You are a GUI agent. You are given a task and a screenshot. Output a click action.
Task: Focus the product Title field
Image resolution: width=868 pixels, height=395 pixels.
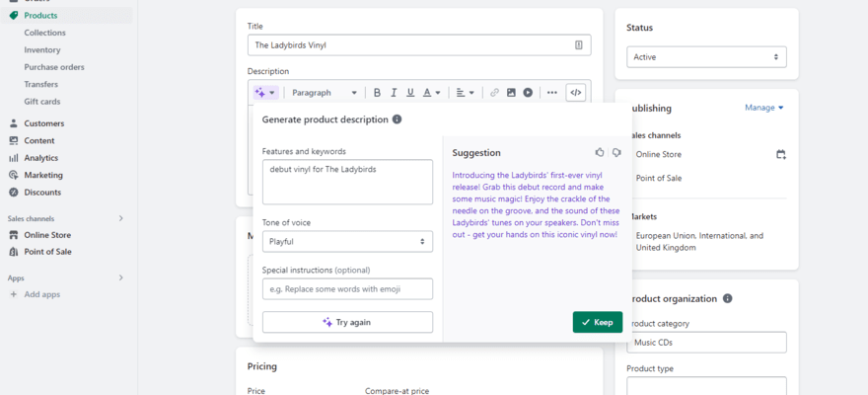419,44
